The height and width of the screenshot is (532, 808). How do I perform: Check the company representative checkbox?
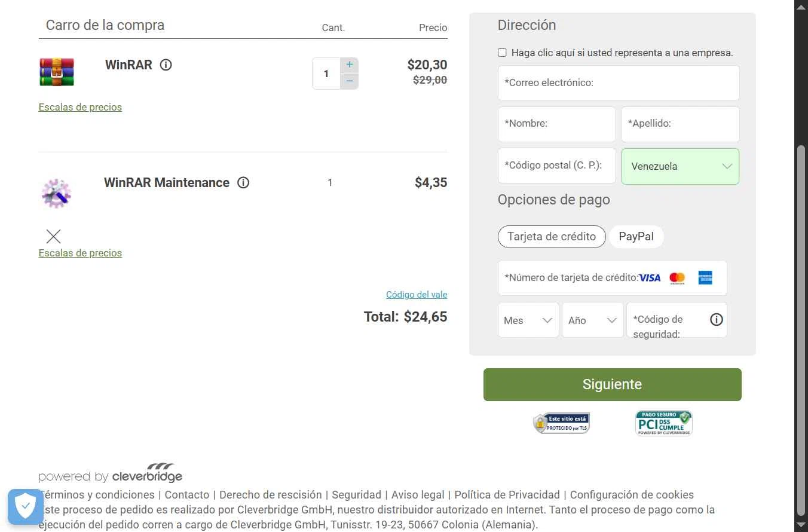tap(502, 53)
